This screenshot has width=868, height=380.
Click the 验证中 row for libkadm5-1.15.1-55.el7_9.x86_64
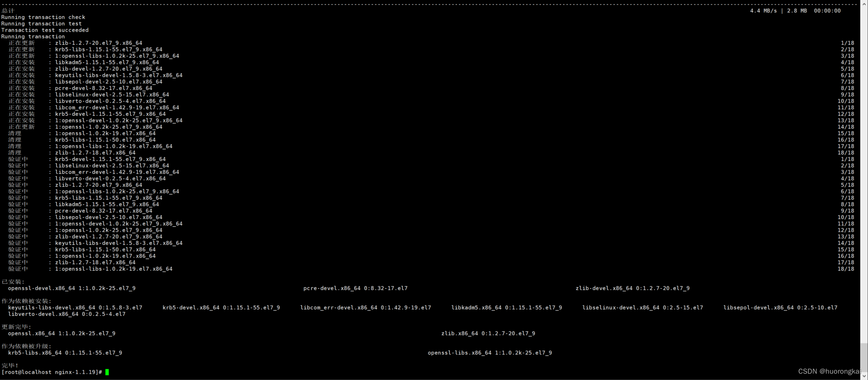pos(431,204)
